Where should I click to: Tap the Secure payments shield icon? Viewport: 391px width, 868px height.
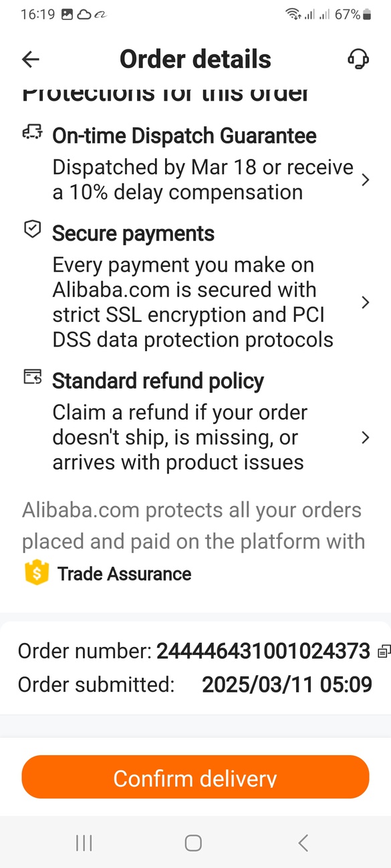pos(32,229)
